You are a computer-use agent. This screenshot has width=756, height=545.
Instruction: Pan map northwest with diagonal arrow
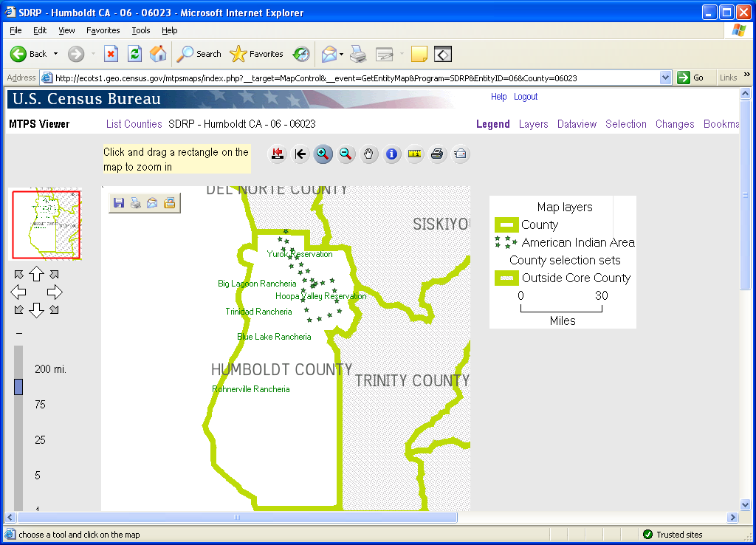18,275
